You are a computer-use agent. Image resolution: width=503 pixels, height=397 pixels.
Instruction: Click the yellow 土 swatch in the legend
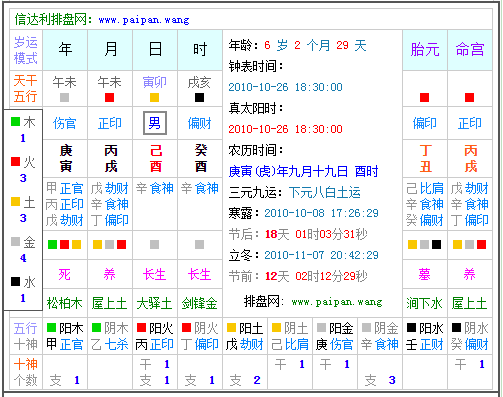coord(15,201)
